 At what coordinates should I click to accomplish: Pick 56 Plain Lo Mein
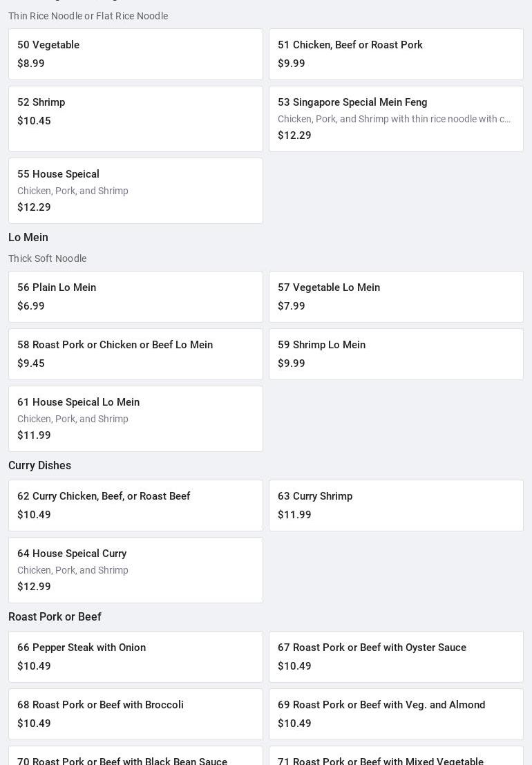pyautogui.click(x=135, y=296)
